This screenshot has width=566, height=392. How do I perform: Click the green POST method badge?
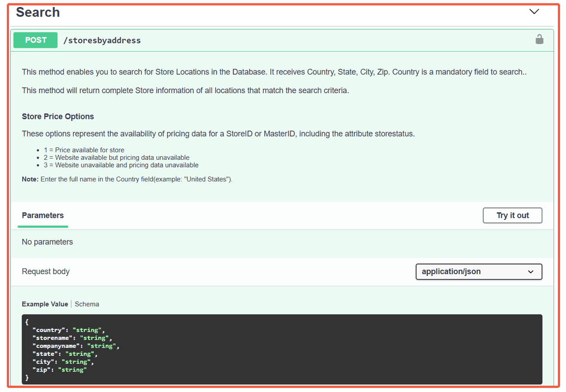click(36, 40)
